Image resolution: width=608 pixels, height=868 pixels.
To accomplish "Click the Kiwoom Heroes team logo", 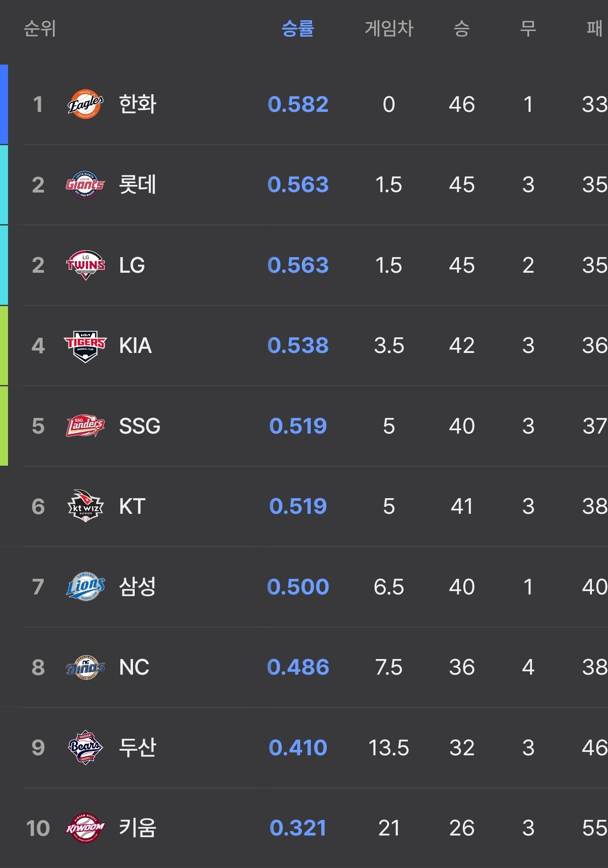I will pyautogui.click(x=85, y=827).
